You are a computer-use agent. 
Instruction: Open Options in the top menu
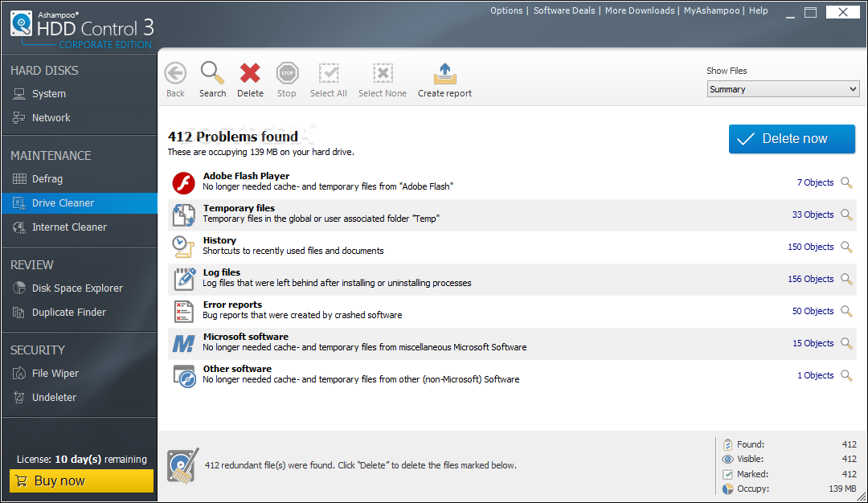pos(506,10)
